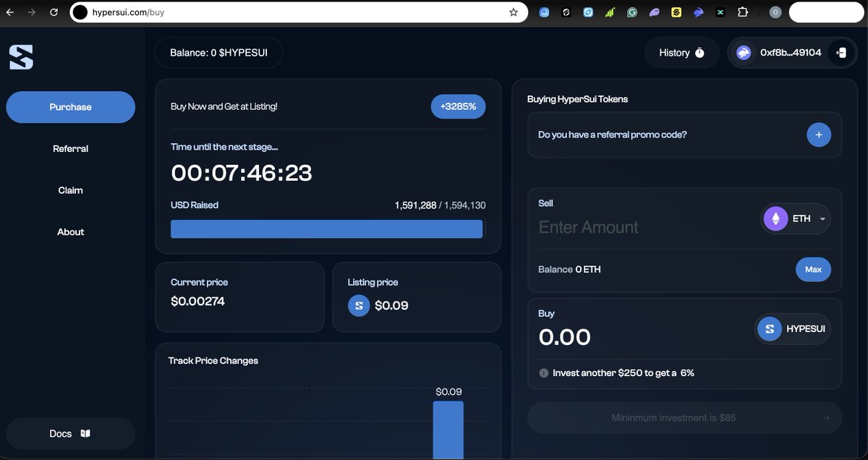
Task: Click the listing price token icon
Action: tap(359, 306)
